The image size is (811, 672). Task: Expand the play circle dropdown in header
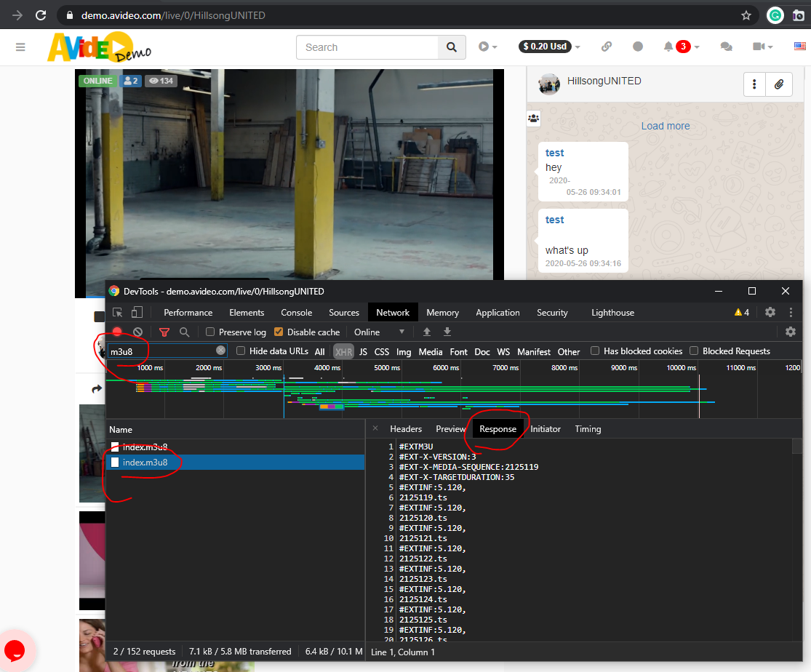pyautogui.click(x=488, y=47)
